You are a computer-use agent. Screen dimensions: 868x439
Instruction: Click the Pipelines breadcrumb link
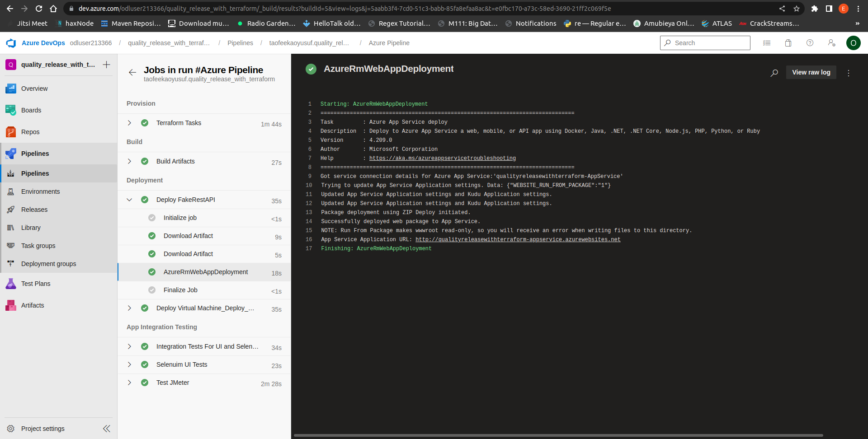(240, 43)
